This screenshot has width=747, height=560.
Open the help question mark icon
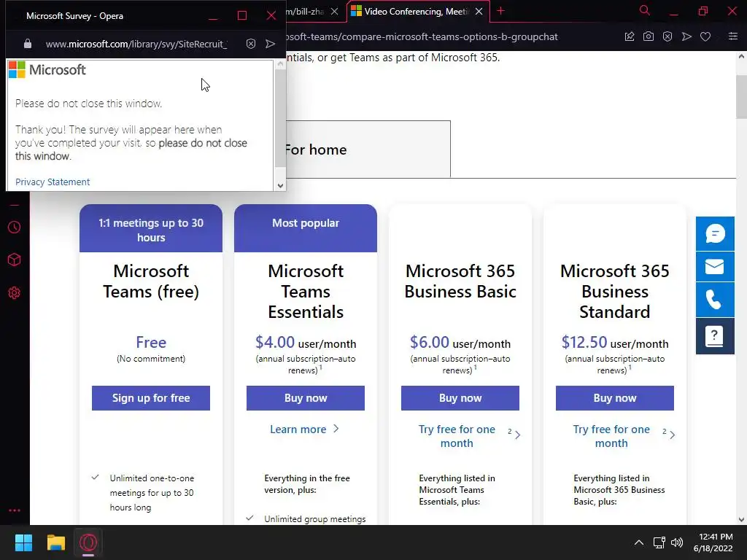pos(715,336)
